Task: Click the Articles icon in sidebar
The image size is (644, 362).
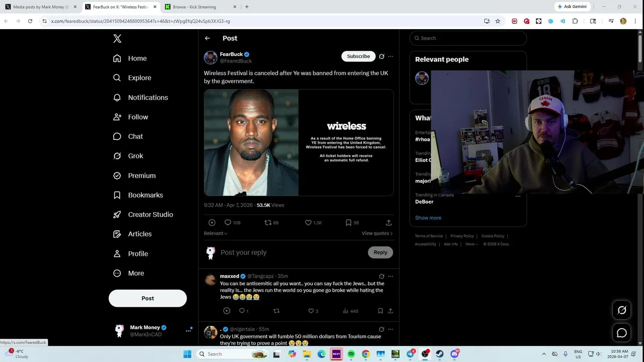Action: [x=117, y=234]
